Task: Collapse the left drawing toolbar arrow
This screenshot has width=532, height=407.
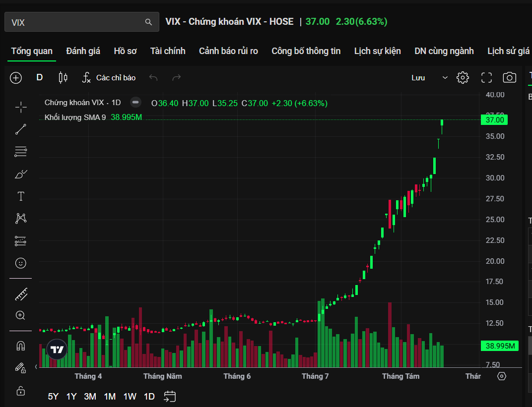Action: coord(36,367)
